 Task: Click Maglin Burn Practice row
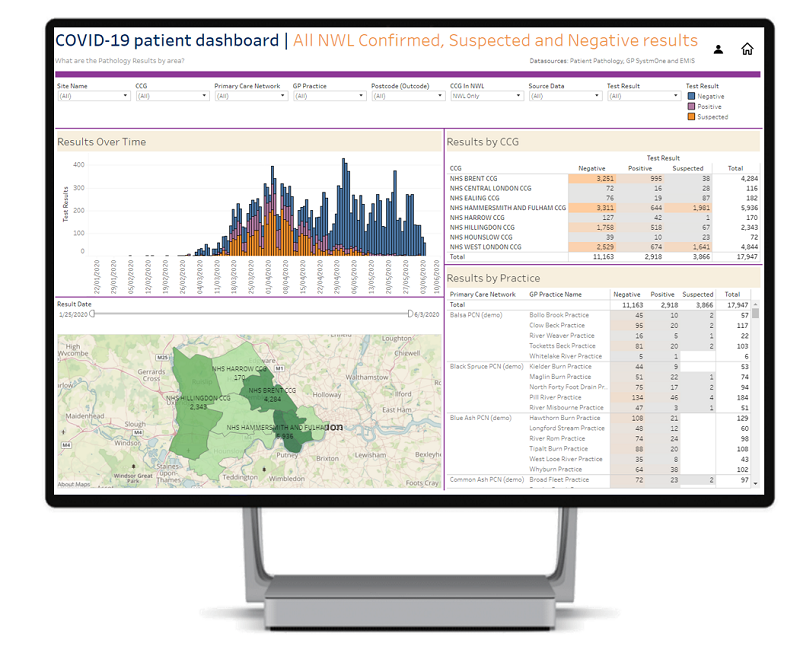pos(639,376)
